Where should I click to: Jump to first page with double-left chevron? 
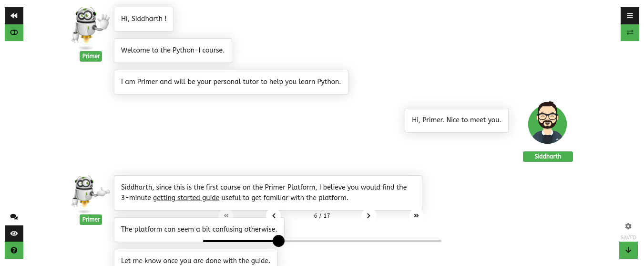click(226, 216)
